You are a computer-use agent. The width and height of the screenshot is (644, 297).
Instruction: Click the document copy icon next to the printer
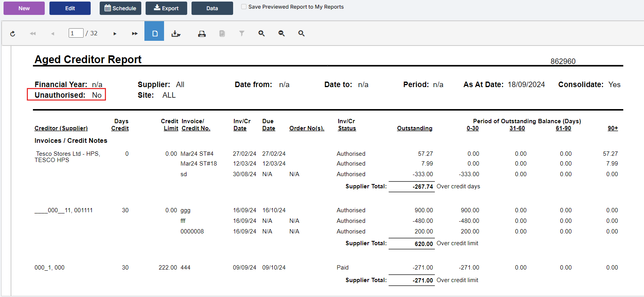pyautogui.click(x=222, y=34)
